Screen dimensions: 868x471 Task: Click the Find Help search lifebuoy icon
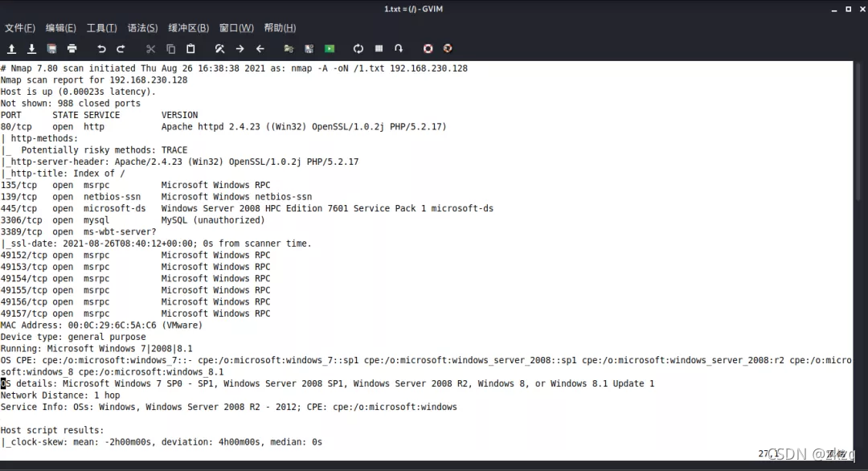click(448, 49)
